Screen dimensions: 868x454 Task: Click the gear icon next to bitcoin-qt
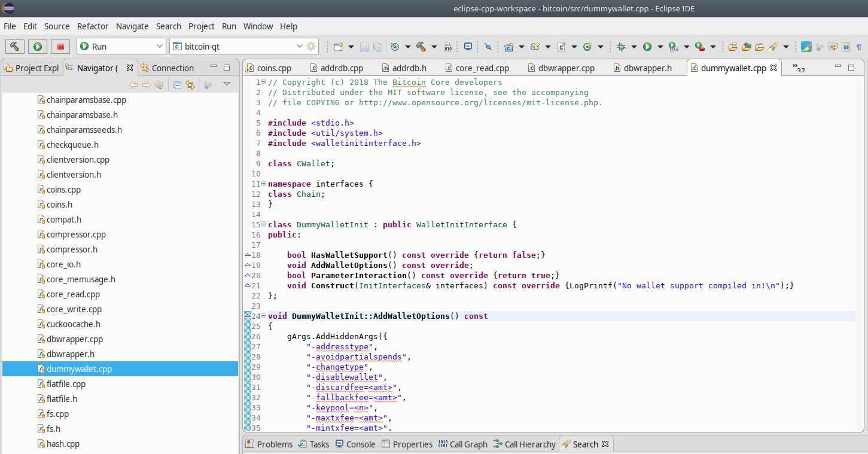[311, 47]
